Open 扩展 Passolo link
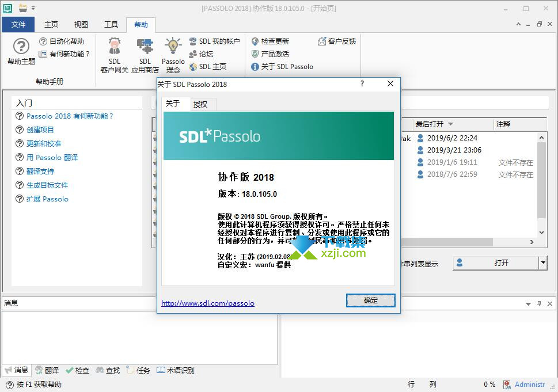Screen dimensions: 558x392 tap(47, 199)
